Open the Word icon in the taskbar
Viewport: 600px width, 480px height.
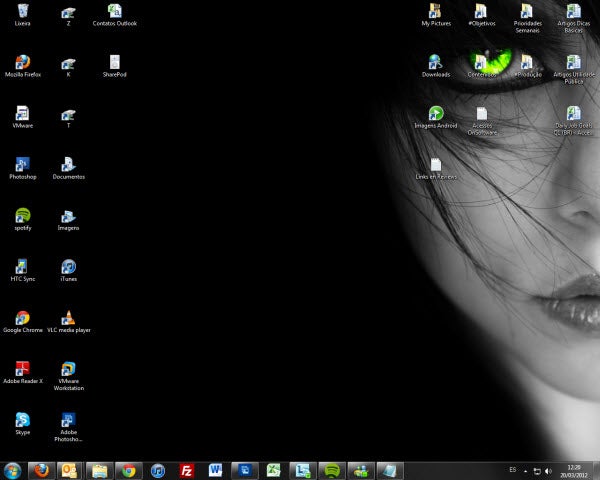[x=215, y=470]
